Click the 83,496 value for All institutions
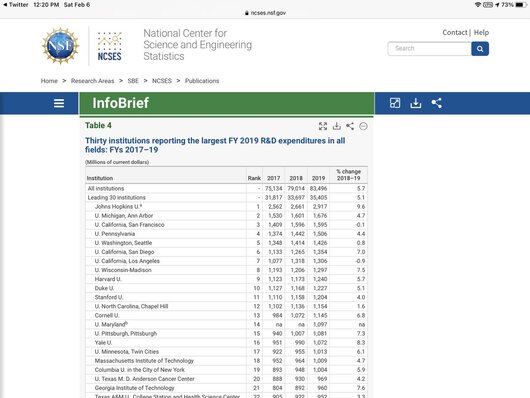The width and height of the screenshot is (530, 398). pyautogui.click(x=318, y=188)
